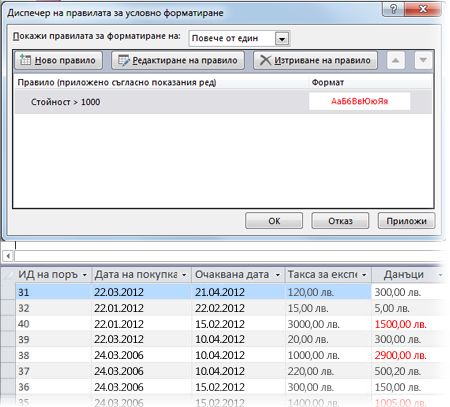Select cell with order ID 38
The image size is (450, 407).
(53, 355)
